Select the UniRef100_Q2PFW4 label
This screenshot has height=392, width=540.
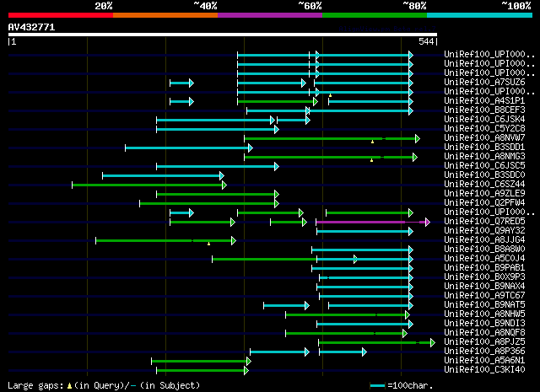[484, 202]
